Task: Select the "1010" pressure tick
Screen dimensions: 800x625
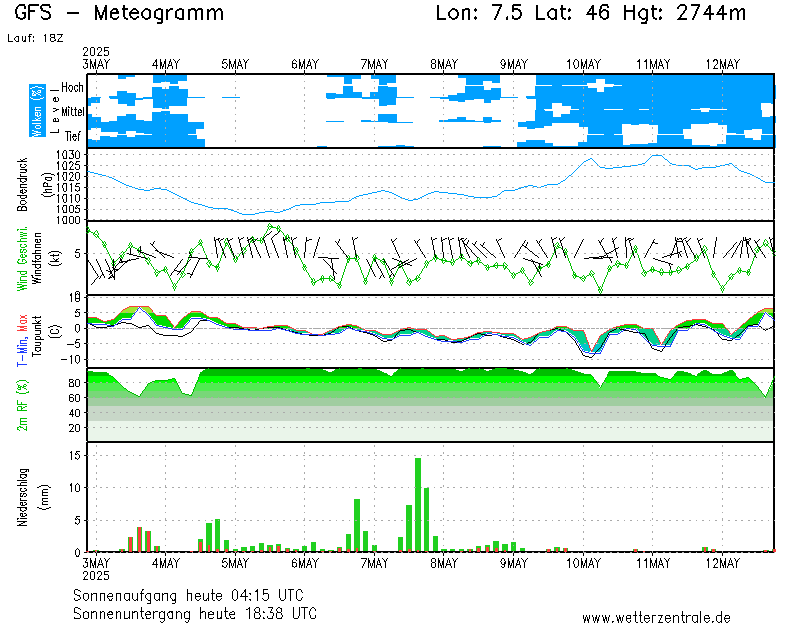Action: [68, 198]
